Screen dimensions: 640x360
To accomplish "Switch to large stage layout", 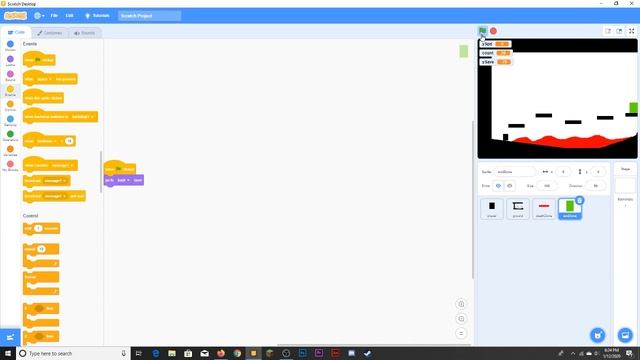I will [619, 31].
